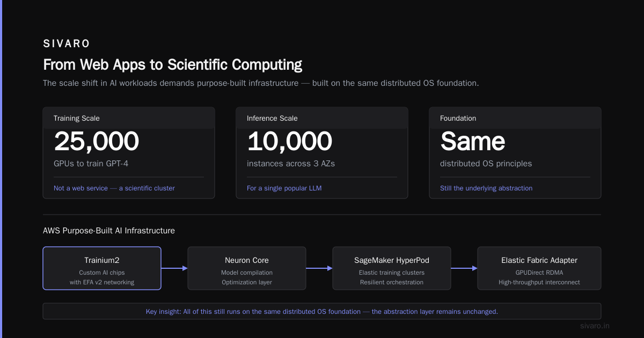
Task: Select the Trainium2 box
Action: click(x=102, y=268)
